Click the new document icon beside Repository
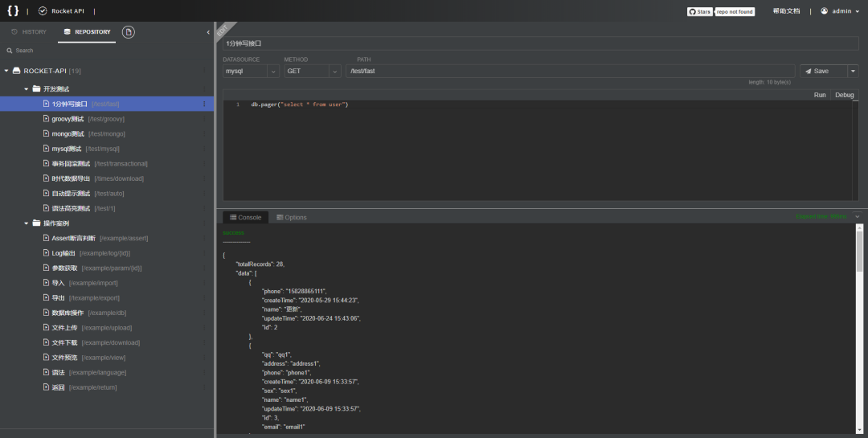 129,31
